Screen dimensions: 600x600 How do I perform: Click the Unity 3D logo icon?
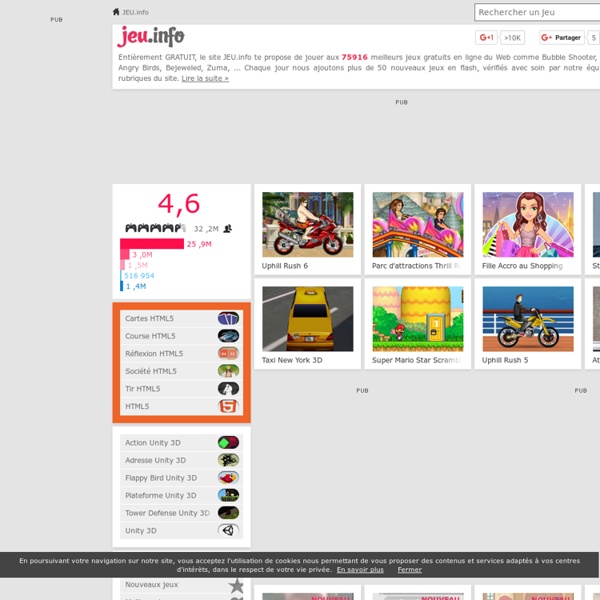(x=228, y=531)
